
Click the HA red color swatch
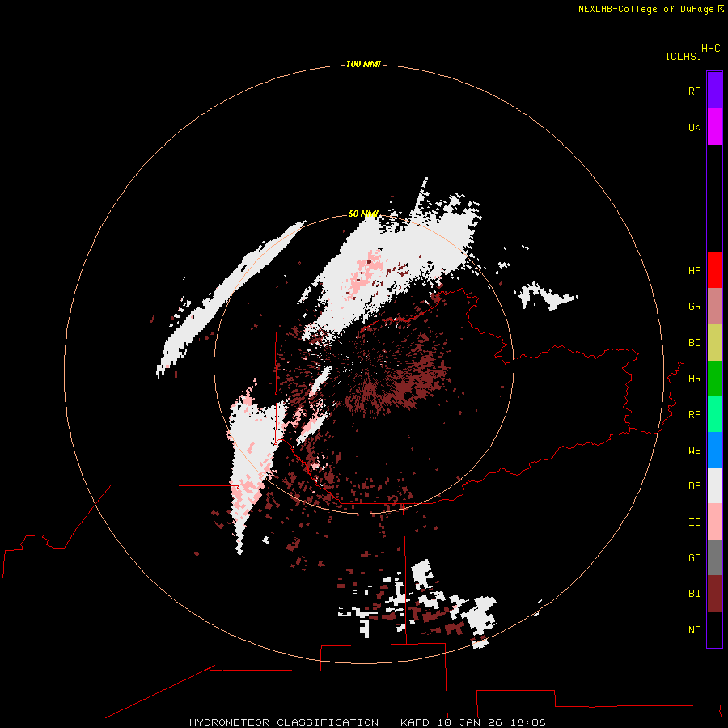tap(714, 270)
